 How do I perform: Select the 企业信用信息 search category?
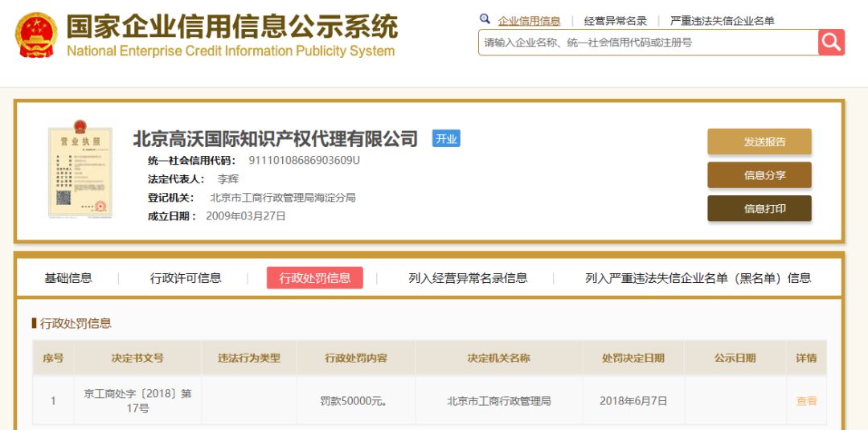tap(529, 21)
